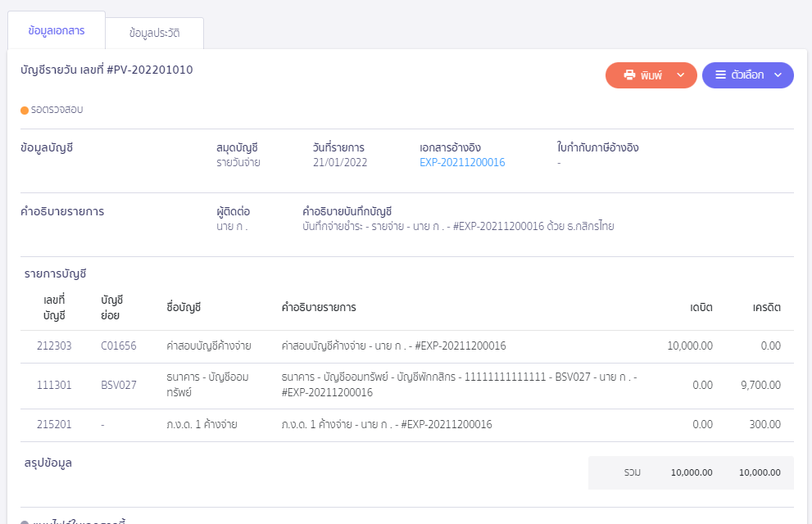Screen dimensions: 812x524
Task: Click account number 215201
Action: coord(54,424)
